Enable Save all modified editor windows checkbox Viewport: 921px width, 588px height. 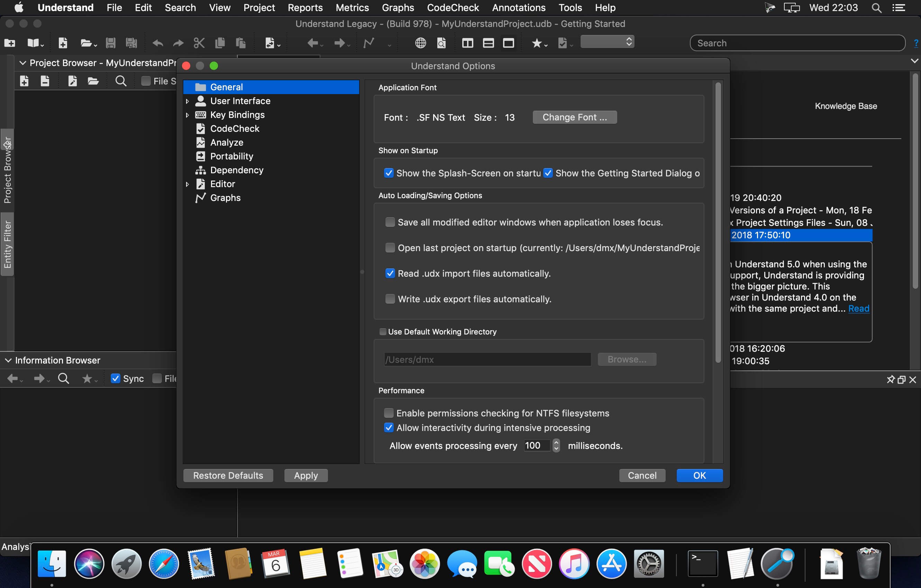coord(390,222)
